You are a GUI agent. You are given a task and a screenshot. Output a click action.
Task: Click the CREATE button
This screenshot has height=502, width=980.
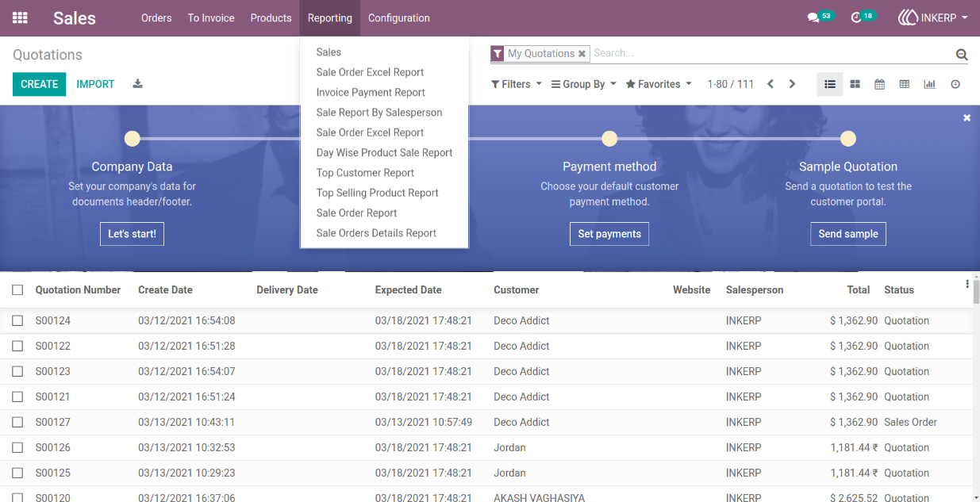[39, 84]
